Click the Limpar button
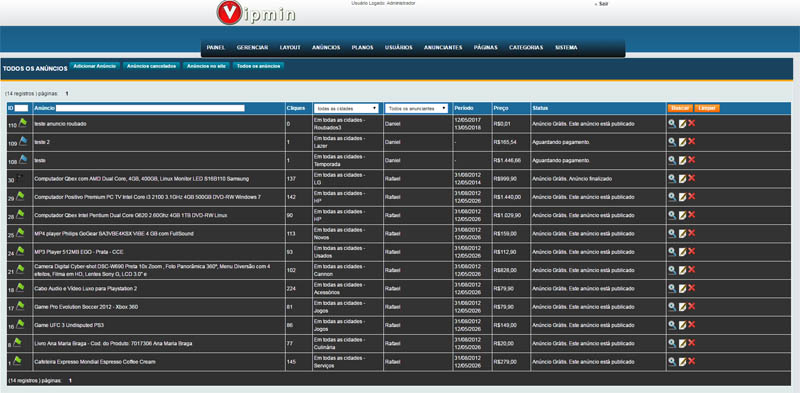Image resolution: width=800 pixels, height=393 pixels. pyautogui.click(x=707, y=108)
